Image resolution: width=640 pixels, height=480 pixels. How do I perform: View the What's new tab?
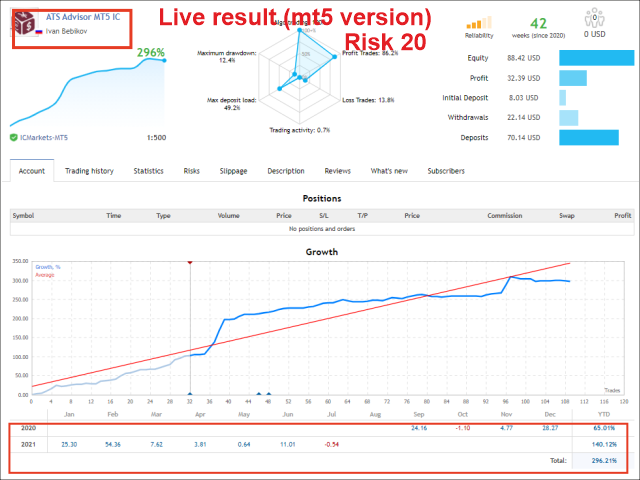click(389, 171)
